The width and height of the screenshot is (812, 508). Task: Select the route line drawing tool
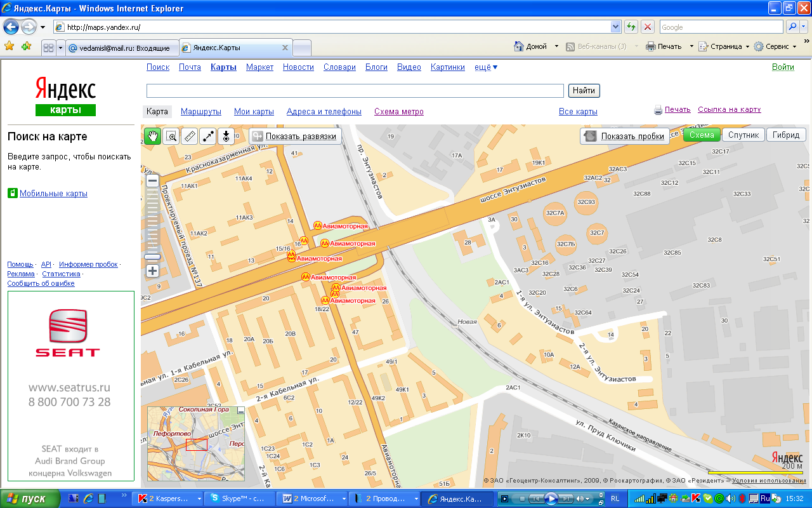[207, 136]
